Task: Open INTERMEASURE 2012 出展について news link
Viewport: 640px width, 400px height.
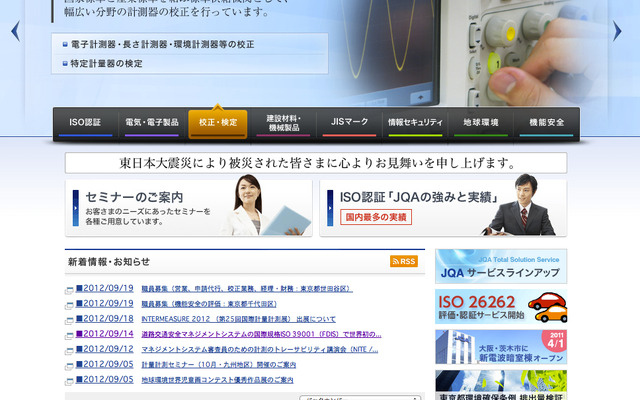Action: [x=238, y=319]
